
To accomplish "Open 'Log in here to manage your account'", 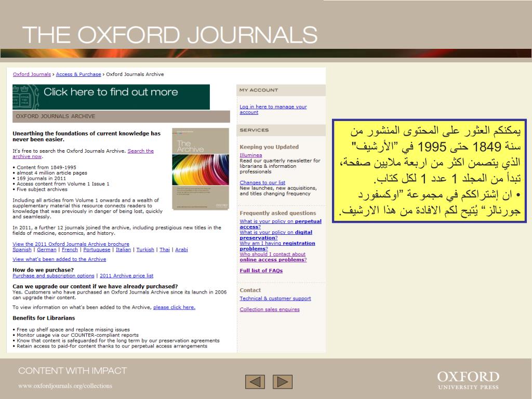I will [x=273, y=109].
